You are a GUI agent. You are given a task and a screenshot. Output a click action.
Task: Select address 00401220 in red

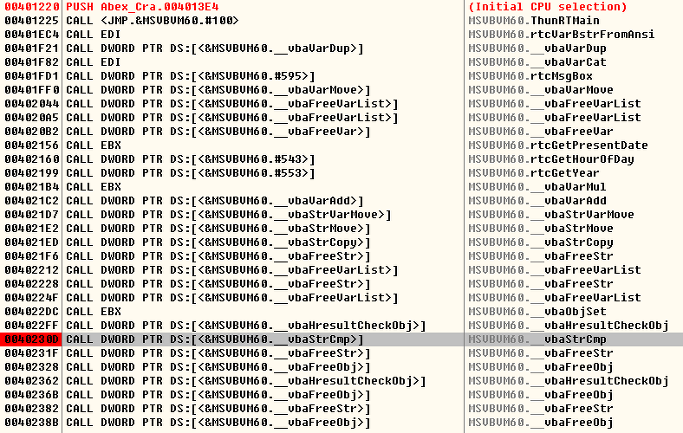[32, 7]
